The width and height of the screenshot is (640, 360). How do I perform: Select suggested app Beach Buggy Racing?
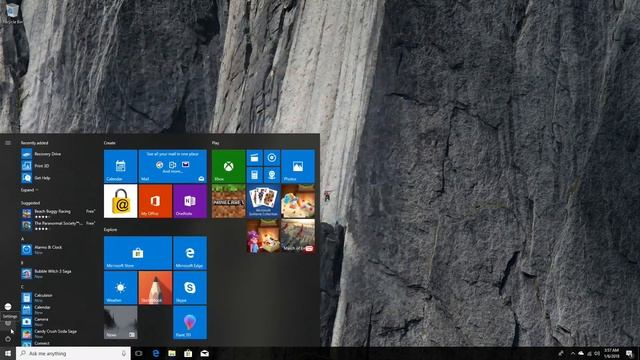59,213
